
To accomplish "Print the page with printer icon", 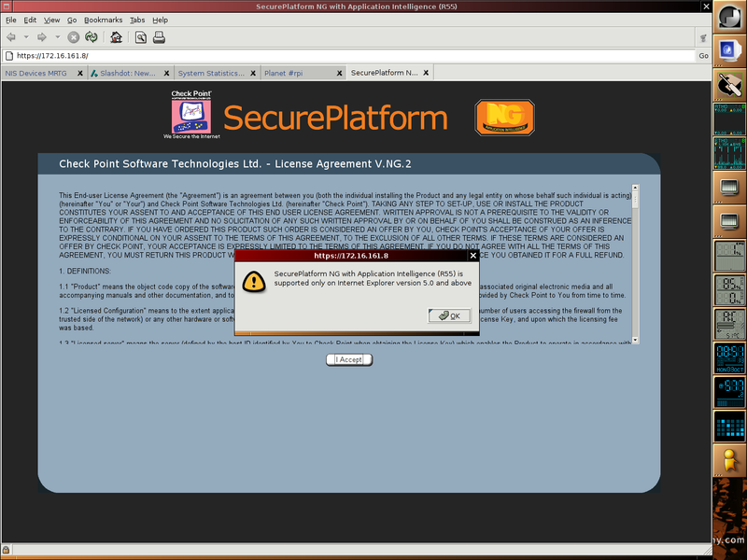I will point(159,37).
